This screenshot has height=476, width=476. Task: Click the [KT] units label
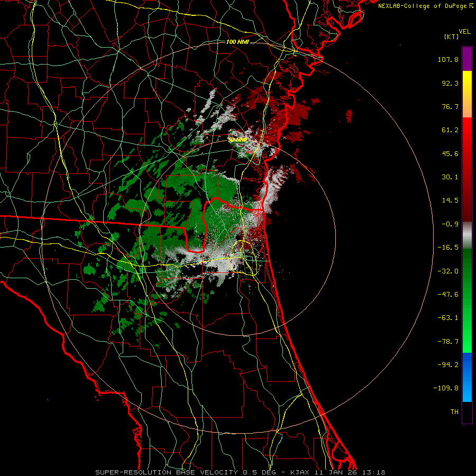tap(451, 36)
